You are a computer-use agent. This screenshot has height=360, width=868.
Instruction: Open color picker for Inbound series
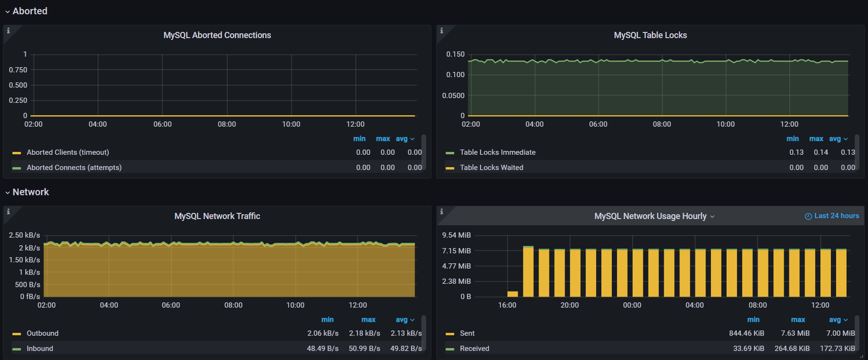tap(17, 349)
